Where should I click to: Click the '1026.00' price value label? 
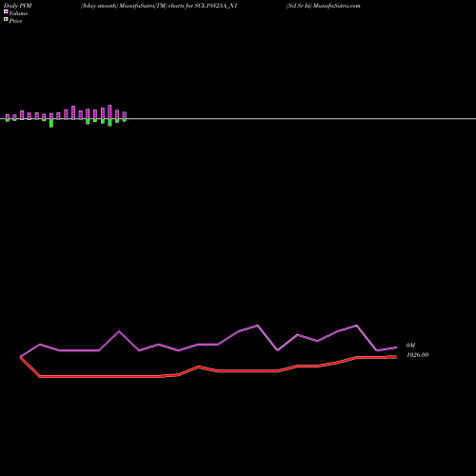[x=418, y=355]
